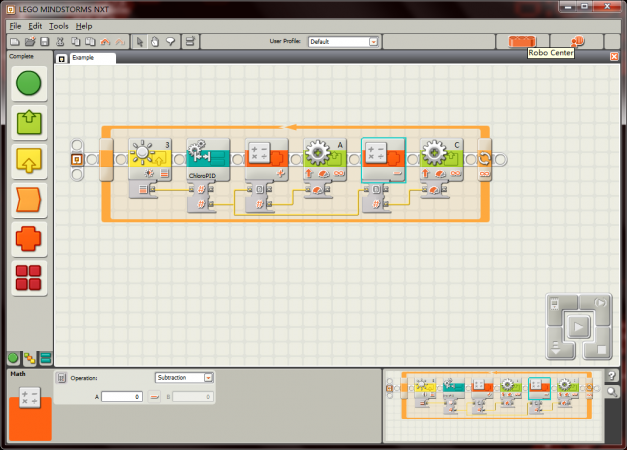Click the ChiroPID custom block
The width and height of the screenshot is (627, 450).
click(x=208, y=156)
